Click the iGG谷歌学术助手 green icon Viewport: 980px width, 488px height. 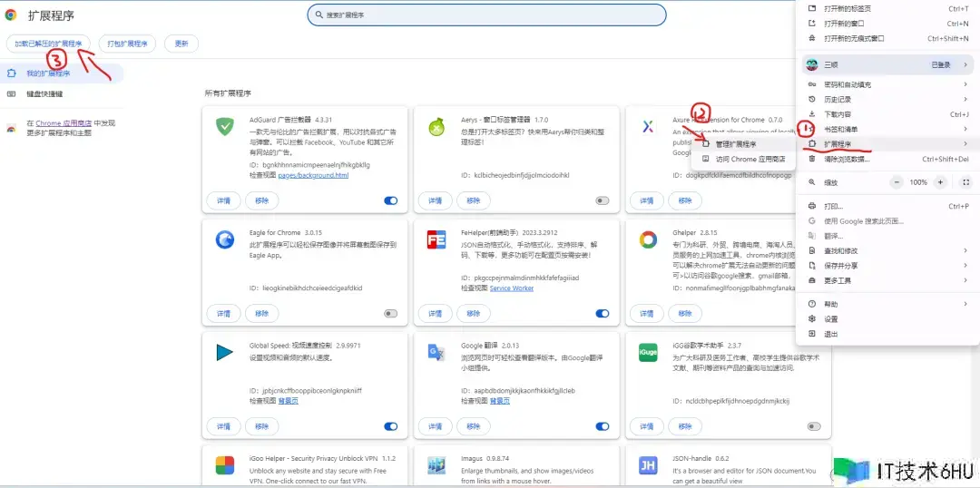point(648,353)
